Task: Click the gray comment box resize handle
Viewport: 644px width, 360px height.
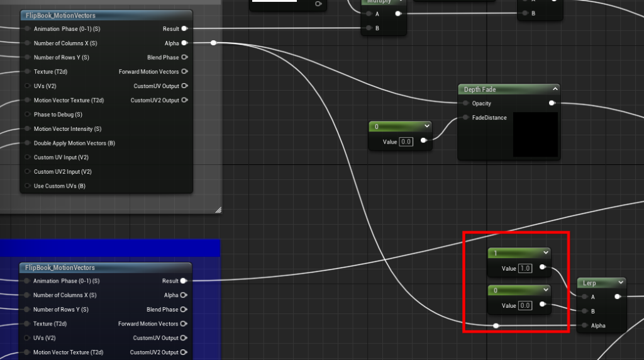Action: pyautogui.click(x=218, y=210)
